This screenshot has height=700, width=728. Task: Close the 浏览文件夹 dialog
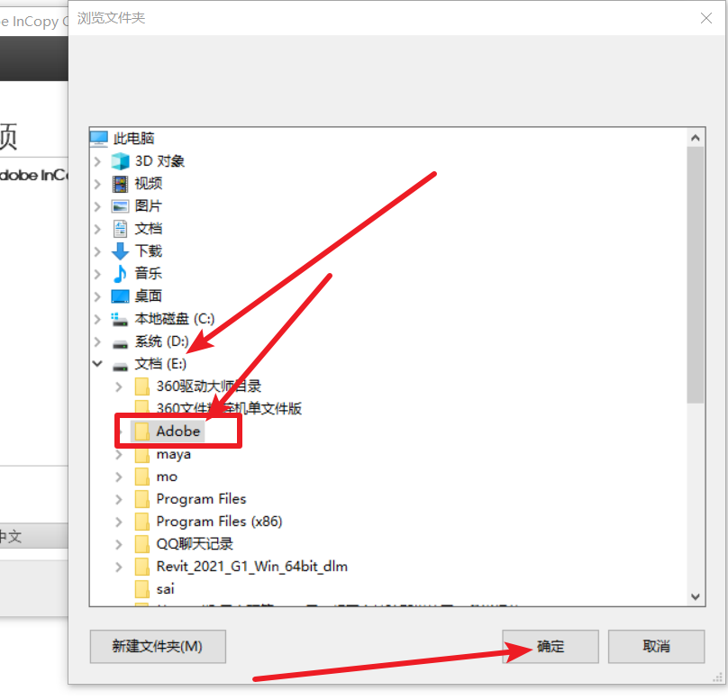706,18
